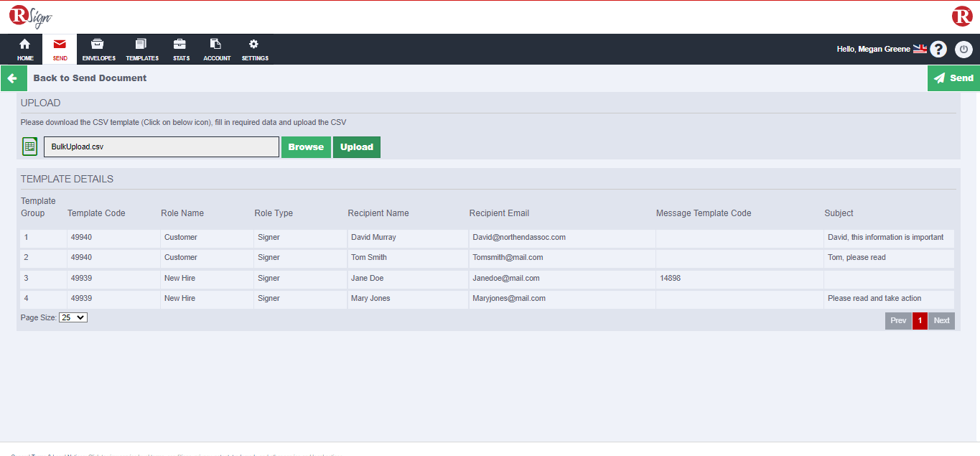980x456 pixels.
Task: View the Stats page
Action: point(181,49)
